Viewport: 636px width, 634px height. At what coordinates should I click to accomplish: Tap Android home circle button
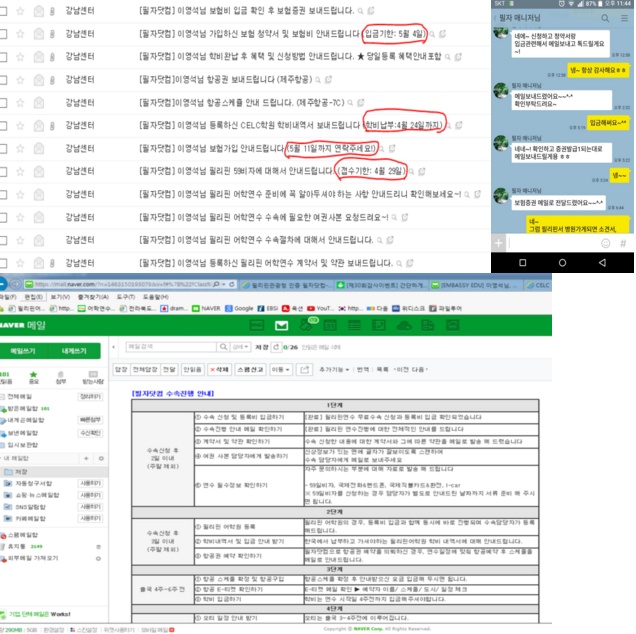562,263
